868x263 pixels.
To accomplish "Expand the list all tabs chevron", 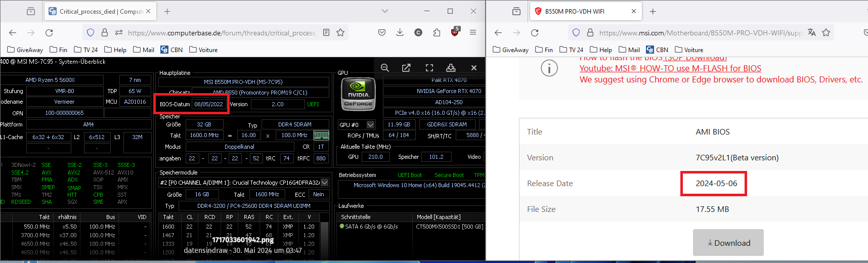I will [385, 11].
